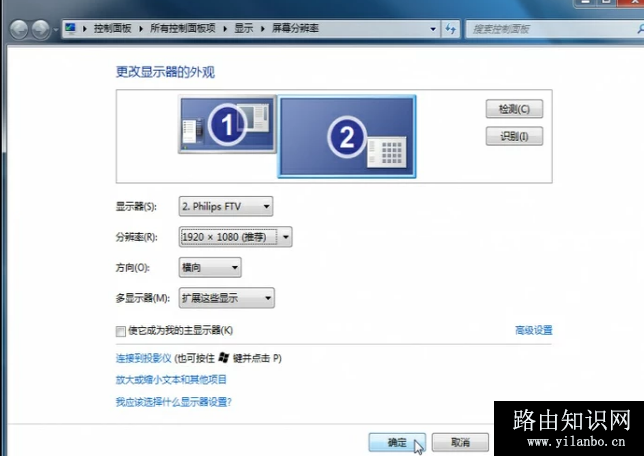
Task: Open the 我应该选择什么显示器设置? help link
Action: (174, 402)
